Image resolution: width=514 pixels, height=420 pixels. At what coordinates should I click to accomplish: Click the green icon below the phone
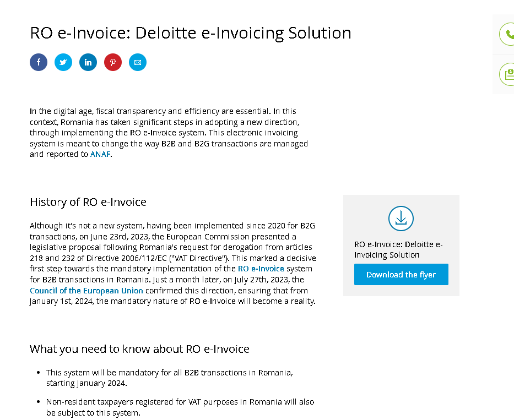pos(507,74)
